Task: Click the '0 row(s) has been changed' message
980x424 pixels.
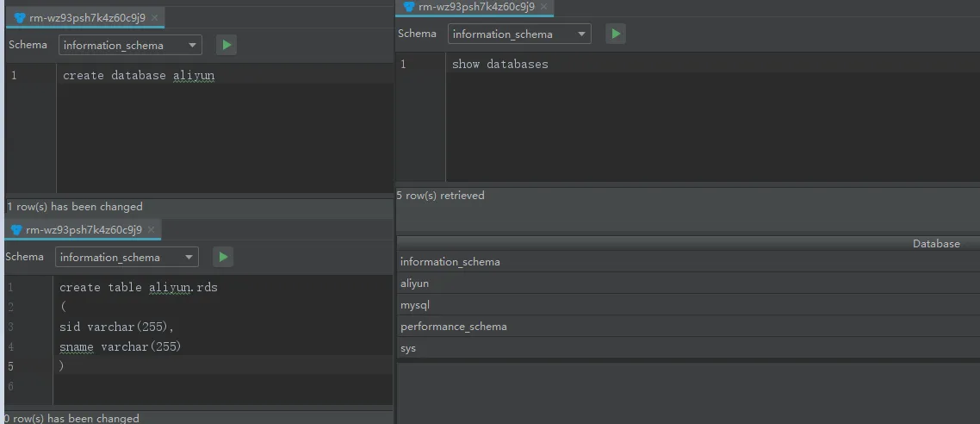Action: pos(71,418)
